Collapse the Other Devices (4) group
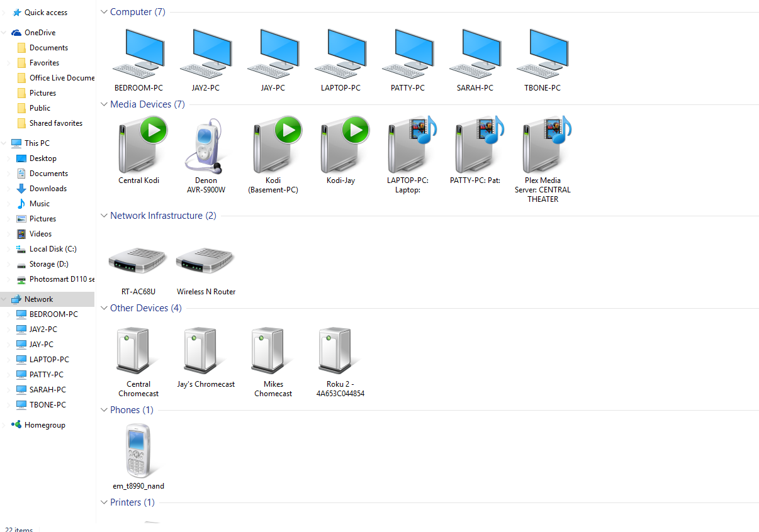This screenshot has height=532, width=759. pyautogui.click(x=104, y=308)
